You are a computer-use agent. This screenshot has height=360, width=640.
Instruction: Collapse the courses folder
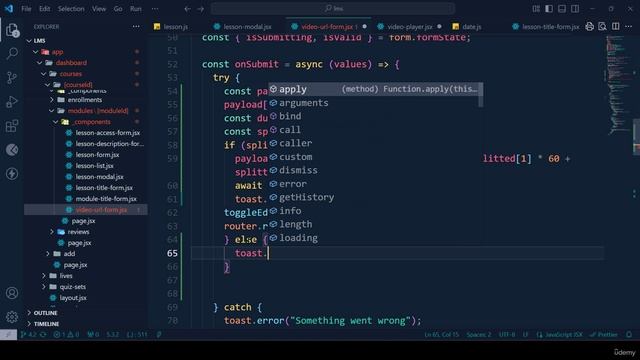[x=44, y=74]
